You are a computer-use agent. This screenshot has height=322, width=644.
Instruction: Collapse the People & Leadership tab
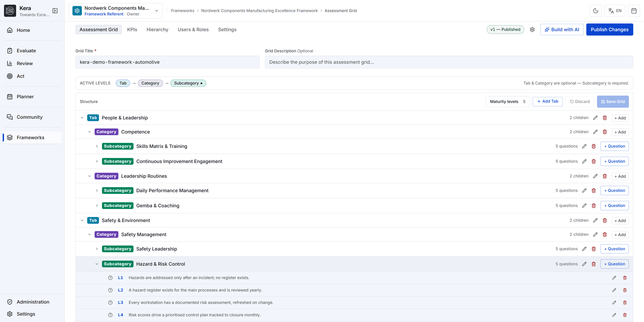[x=82, y=118]
